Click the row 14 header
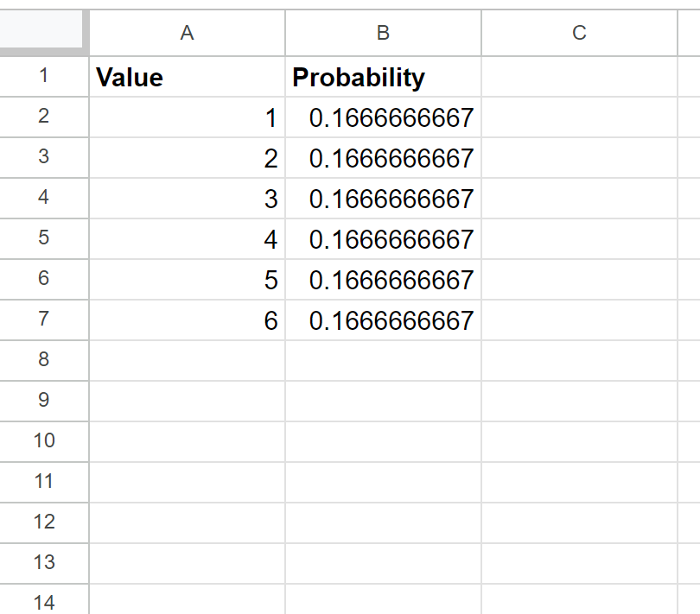The height and width of the screenshot is (614, 700). point(43,603)
